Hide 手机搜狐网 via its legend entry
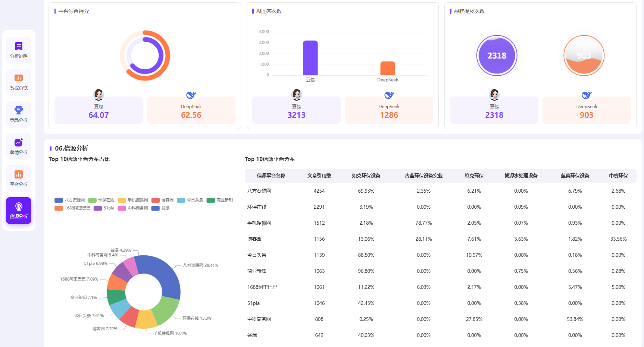Image resolution: width=644 pixels, height=347 pixels. pos(133,200)
